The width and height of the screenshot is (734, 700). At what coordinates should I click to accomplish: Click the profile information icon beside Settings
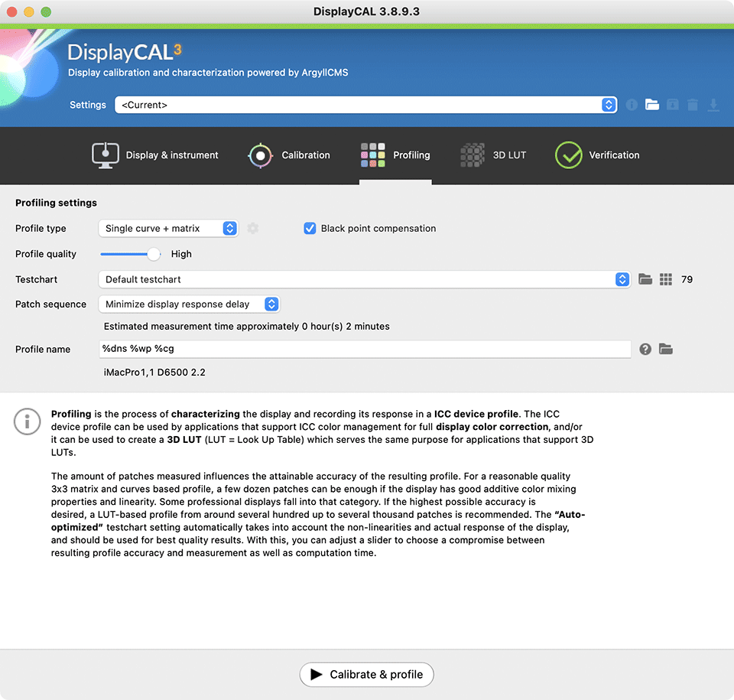632,105
